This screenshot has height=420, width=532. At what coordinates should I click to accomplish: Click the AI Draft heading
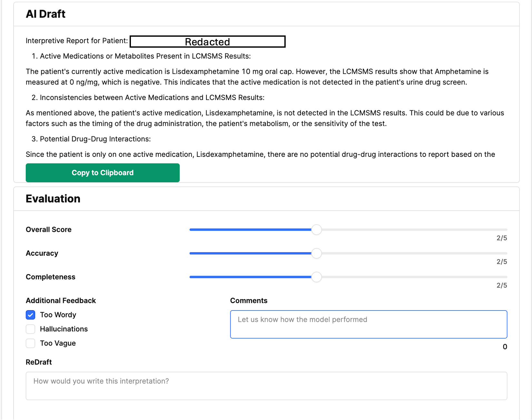[45, 14]
